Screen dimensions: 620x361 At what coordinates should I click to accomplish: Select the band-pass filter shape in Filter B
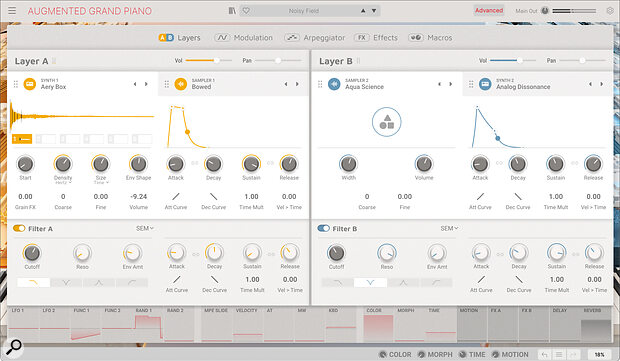[403, 282]
